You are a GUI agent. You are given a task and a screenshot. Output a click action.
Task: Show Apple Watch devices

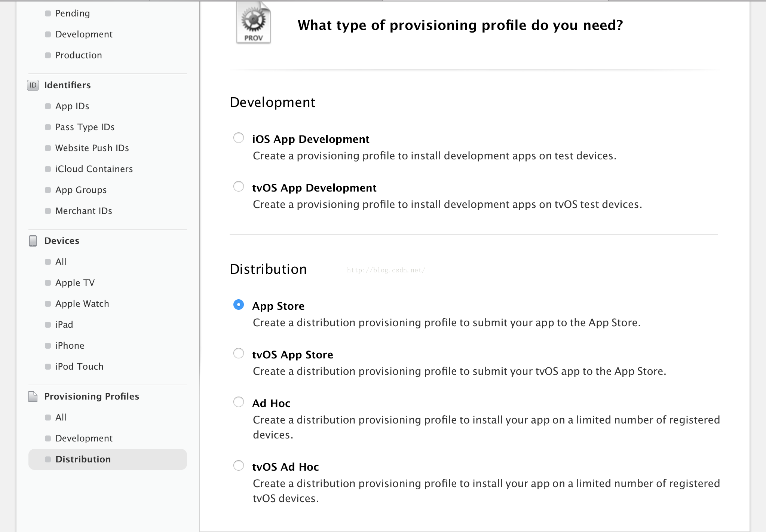coord(82,304)
